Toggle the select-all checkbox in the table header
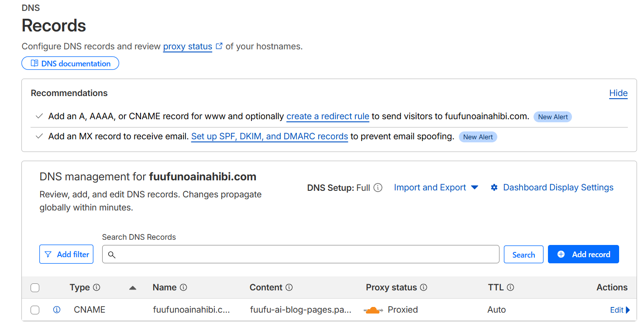 [35, 288]
